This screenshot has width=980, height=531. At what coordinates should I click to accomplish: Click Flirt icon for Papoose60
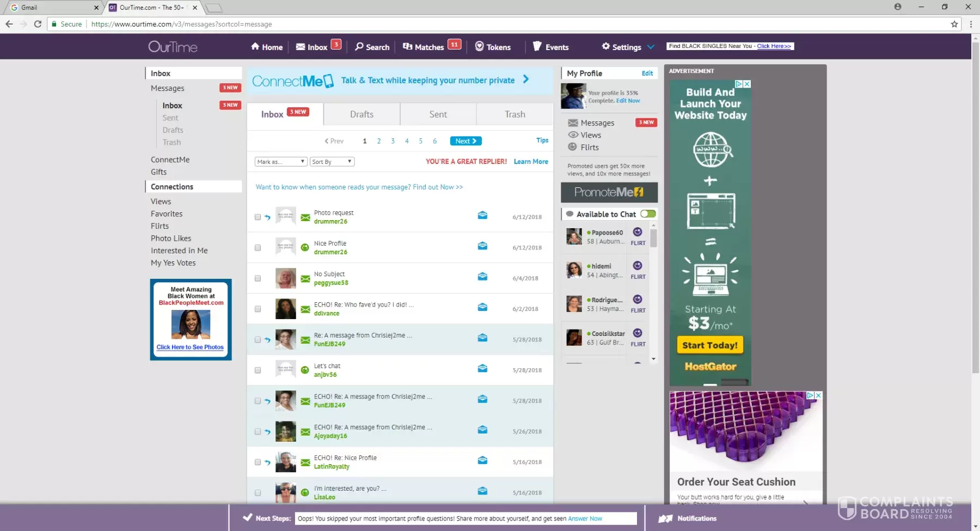638,232
